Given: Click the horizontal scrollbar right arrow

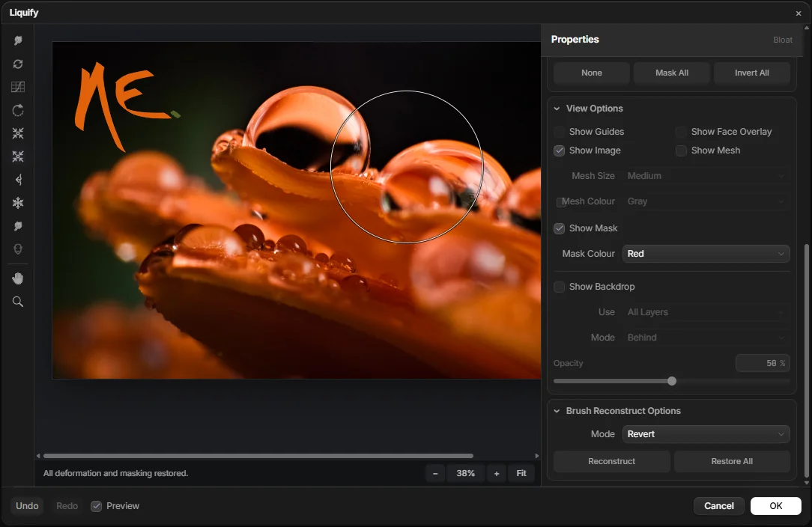Looking at the screenshot, I should point(536,456).
